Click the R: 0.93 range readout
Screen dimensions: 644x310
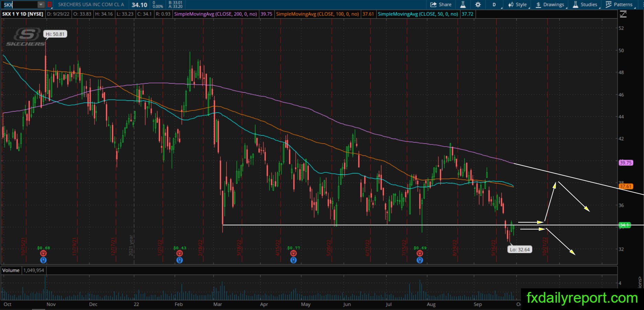(163, 14)
